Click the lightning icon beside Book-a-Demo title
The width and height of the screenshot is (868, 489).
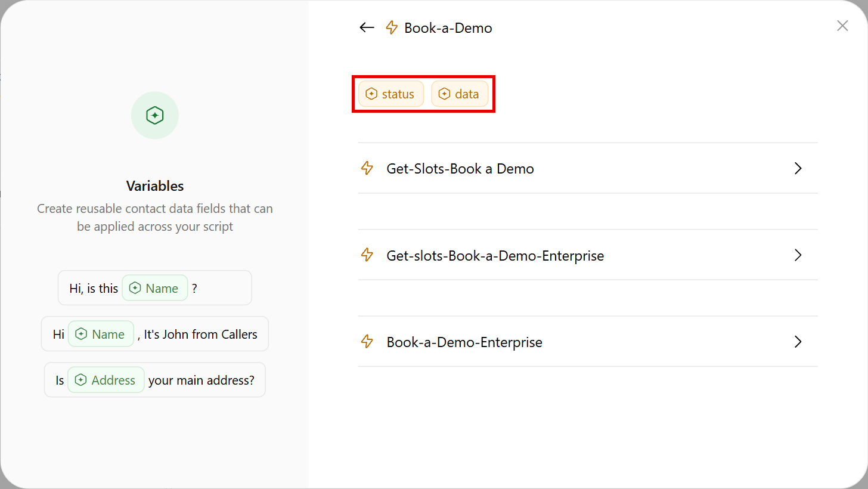coord(392,27)
